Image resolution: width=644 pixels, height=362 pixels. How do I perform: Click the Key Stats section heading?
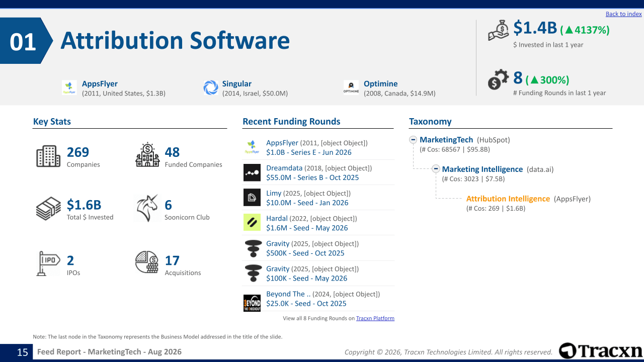click(52, 121)
